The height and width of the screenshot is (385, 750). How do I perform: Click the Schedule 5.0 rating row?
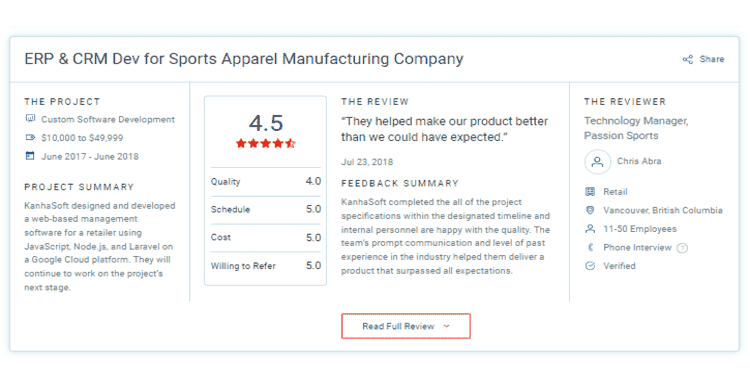pyautogui.click(x=266, y=209)
